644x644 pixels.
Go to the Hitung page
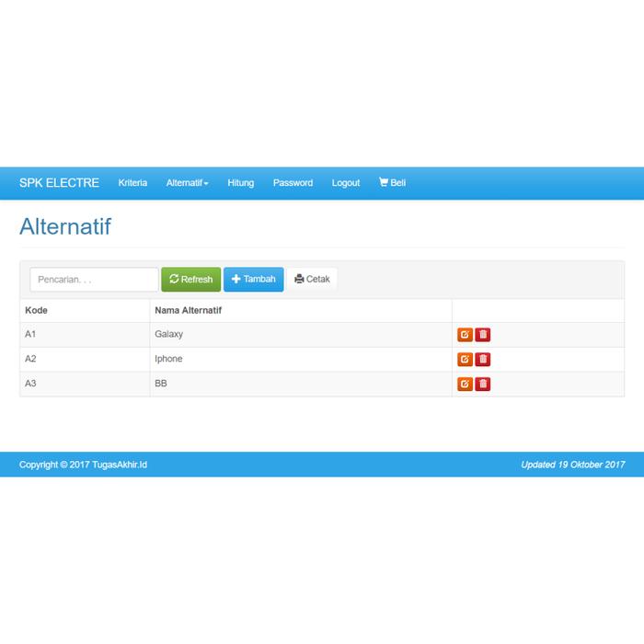(x=240, y=183)
